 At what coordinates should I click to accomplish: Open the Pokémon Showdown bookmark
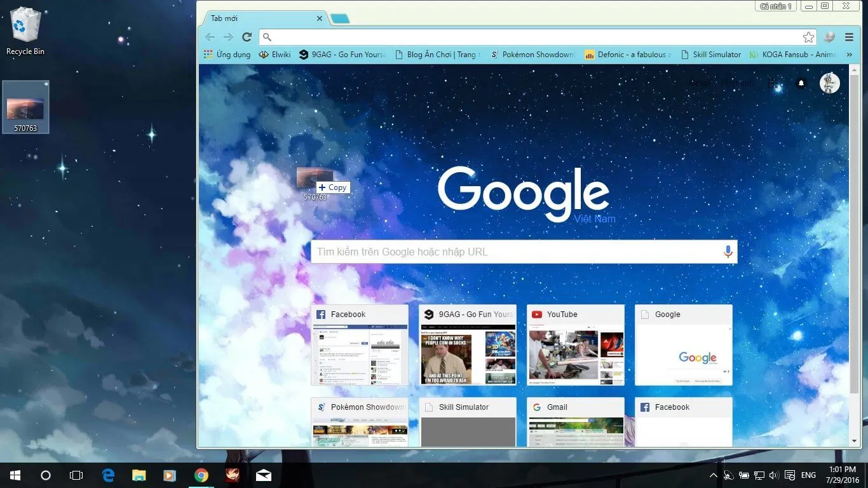point(532,55)
